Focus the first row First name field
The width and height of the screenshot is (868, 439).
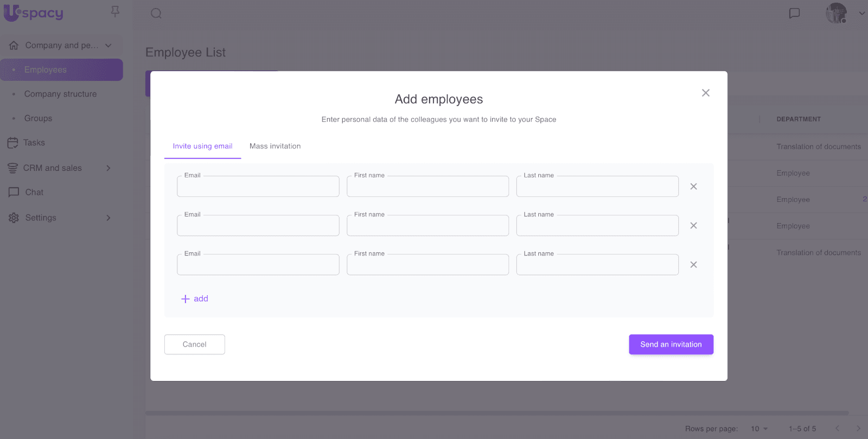click(x=428, y=186)
